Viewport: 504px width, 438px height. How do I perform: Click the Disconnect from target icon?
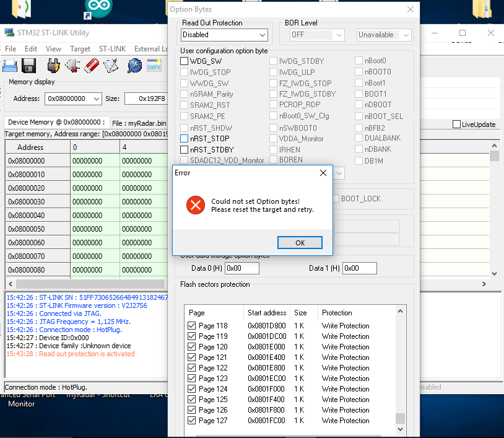click(72, 66)
